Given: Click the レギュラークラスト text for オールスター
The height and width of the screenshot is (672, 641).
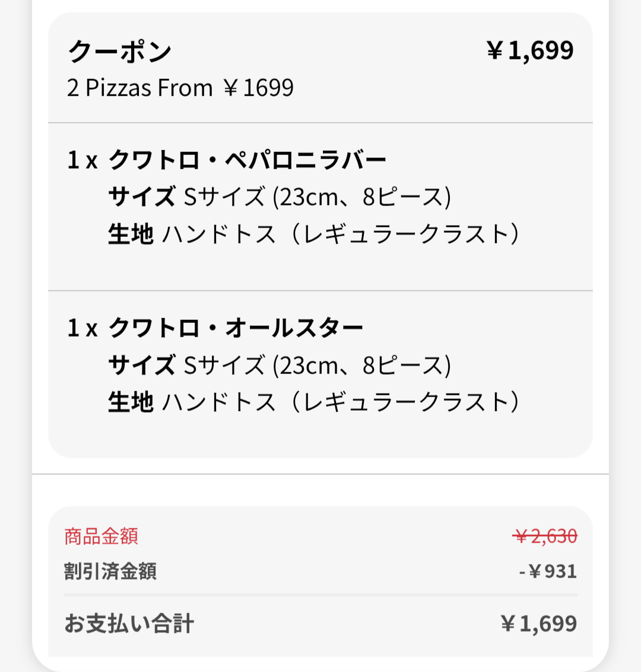Looking at the screenshot, I should coord(404,402).
